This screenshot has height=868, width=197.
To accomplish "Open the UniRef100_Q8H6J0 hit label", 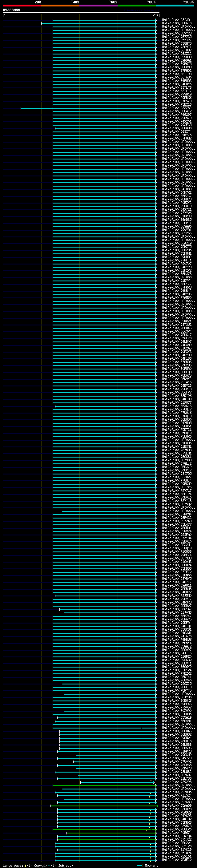I will (177, 23).
